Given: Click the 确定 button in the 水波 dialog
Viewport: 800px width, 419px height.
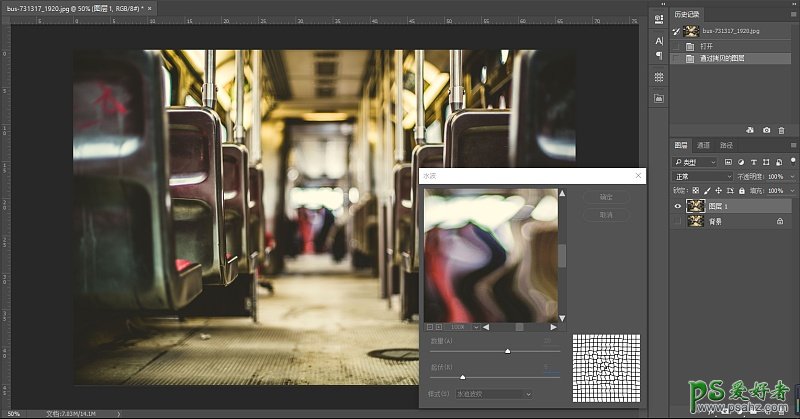Looking at the screenshot, I should tap(605, 197).
